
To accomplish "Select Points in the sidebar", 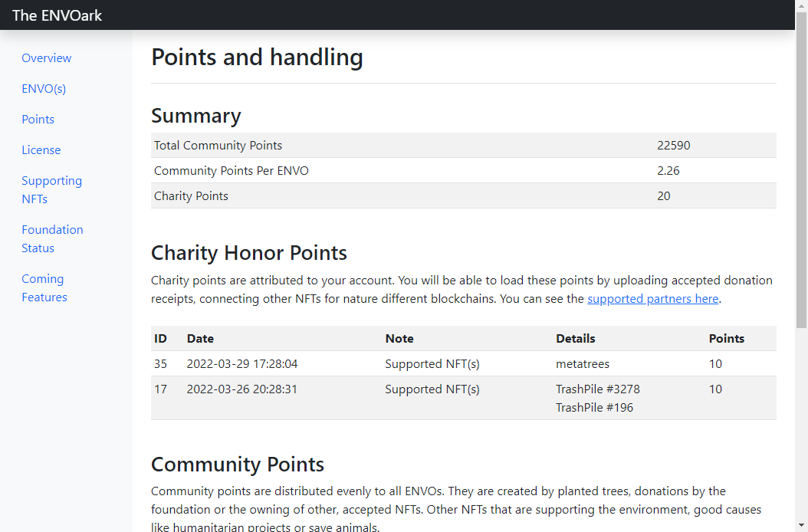I will pyautogui.click(x=38, y=120).
